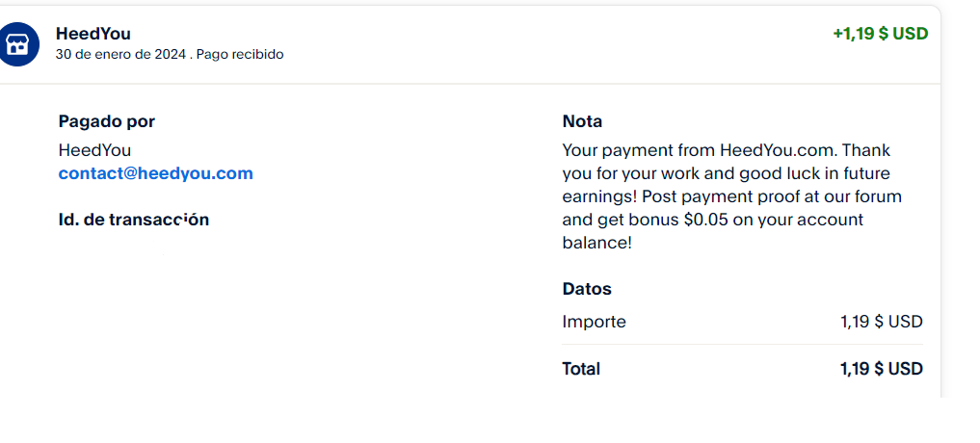This screenshot has width=980, height=443.
Task: Collapse the transaction via its header row
Action: (470, 44)
